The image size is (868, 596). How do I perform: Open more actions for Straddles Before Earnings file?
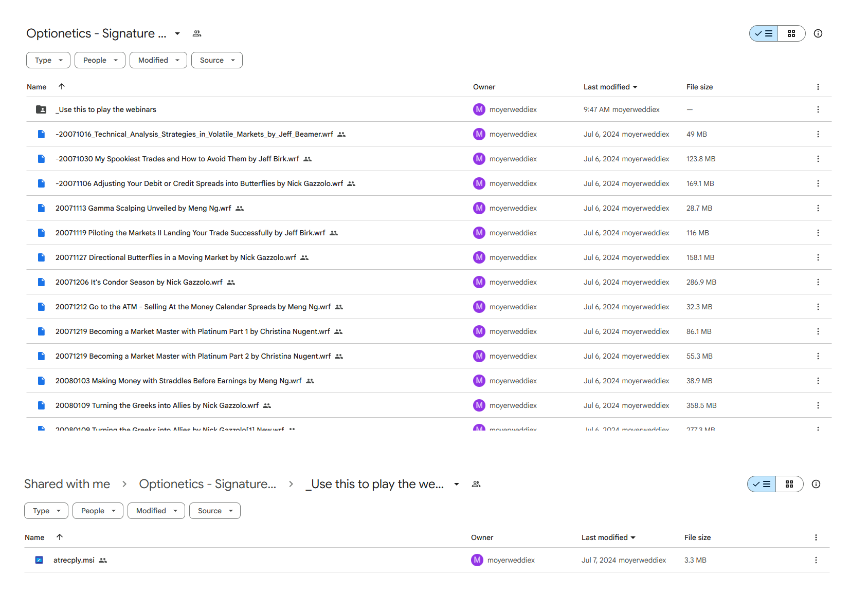tap(818, 381)
